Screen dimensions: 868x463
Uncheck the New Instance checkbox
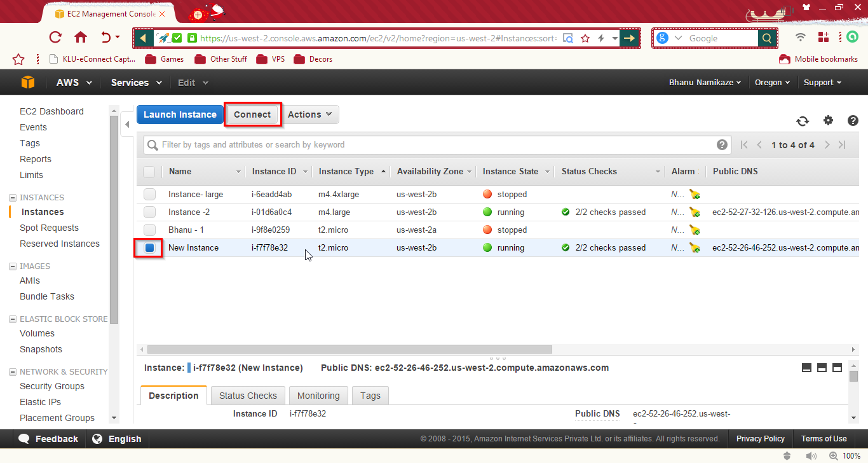click(x=149, y=248)
